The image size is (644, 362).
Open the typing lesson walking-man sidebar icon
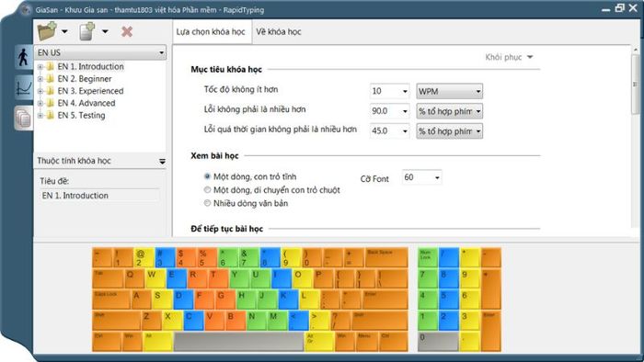coord(23,57)
